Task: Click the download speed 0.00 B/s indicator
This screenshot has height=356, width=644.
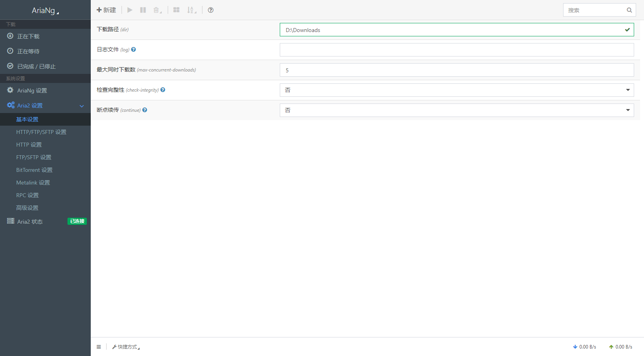Action: click(x=584, y=347)
